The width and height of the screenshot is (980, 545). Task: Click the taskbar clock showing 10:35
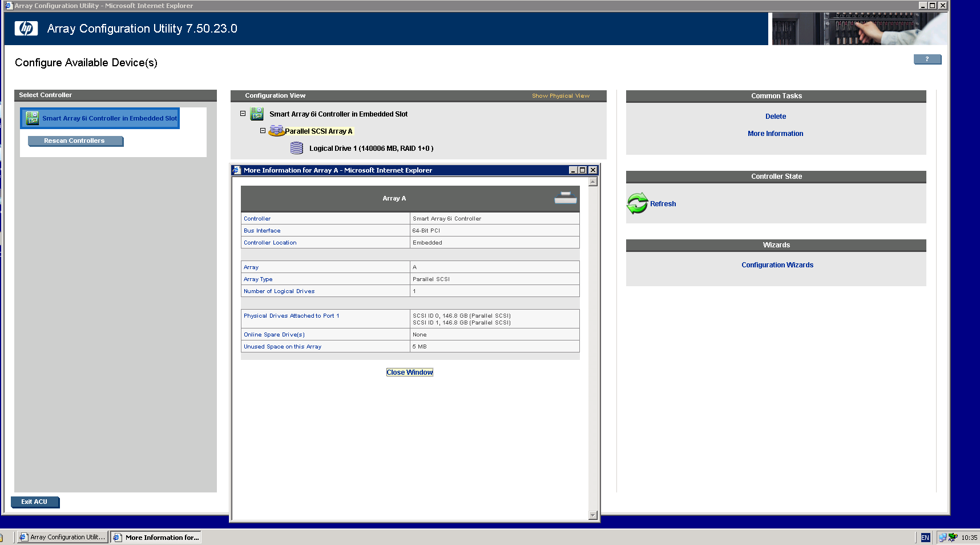click(x=969, y=538)
